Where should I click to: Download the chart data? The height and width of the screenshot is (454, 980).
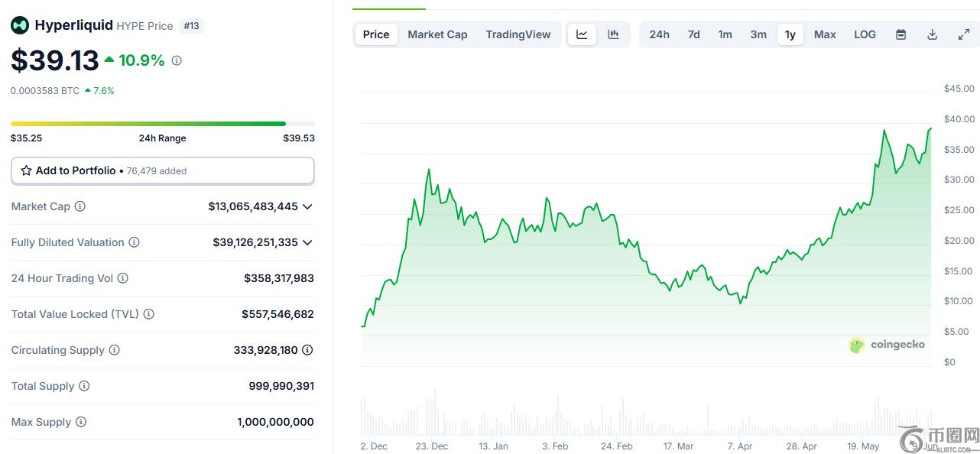932,34
